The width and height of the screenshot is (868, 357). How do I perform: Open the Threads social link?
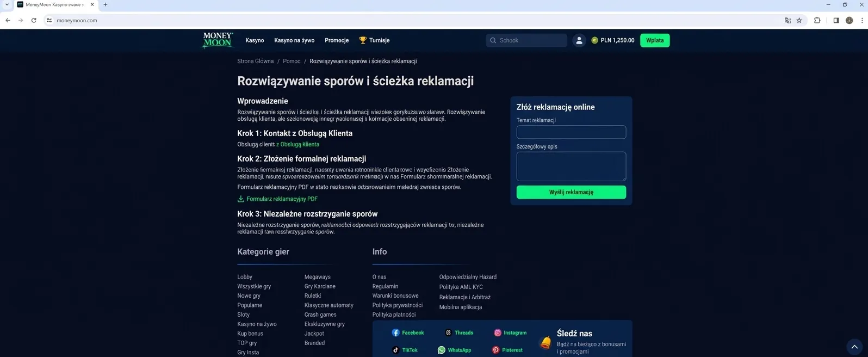(x=460, y=333)
